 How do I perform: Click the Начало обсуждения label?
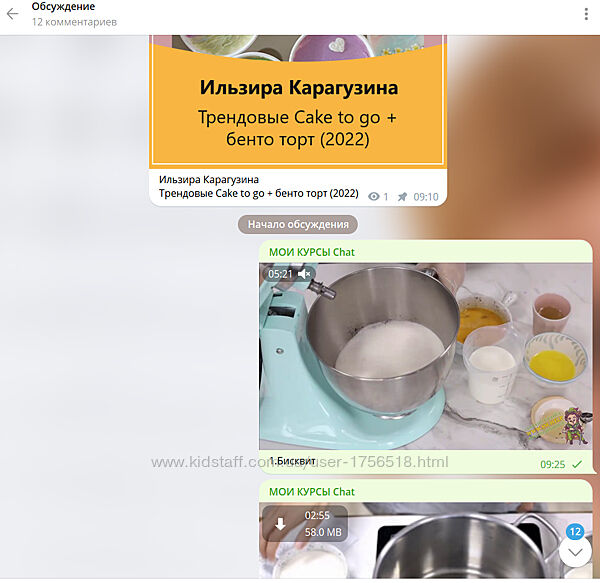(298, 224)
